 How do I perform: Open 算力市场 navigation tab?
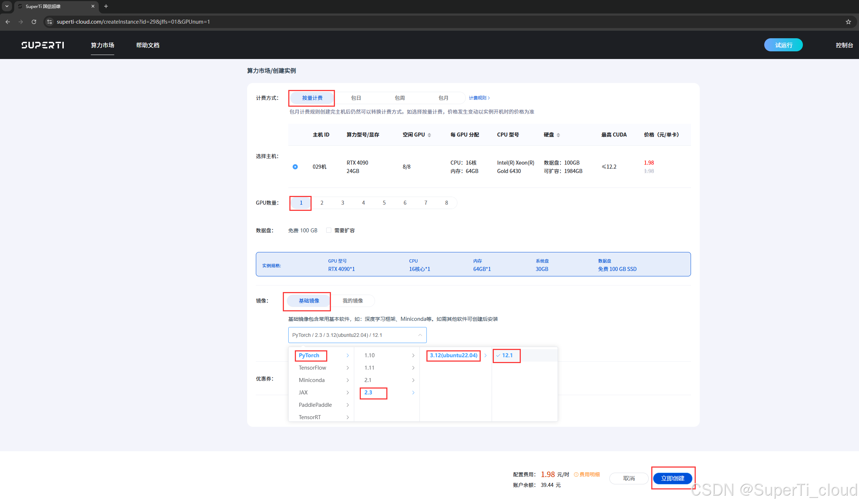[102, 45]
